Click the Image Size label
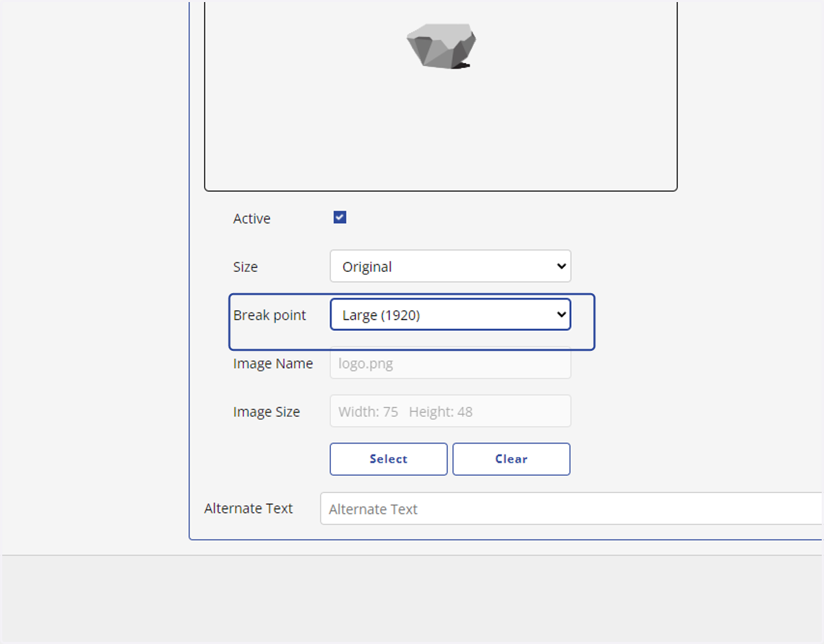Image resolution: width=824 pixels, height=644 pixels. click(266, 412)
